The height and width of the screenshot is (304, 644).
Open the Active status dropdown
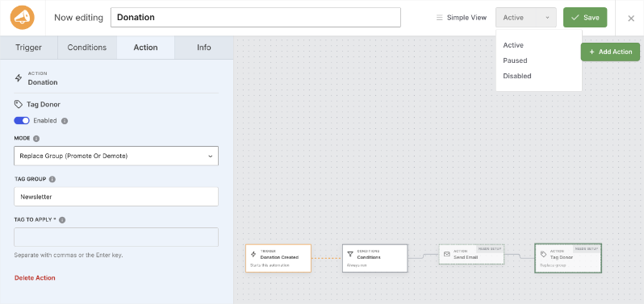(x=526, y=18)
